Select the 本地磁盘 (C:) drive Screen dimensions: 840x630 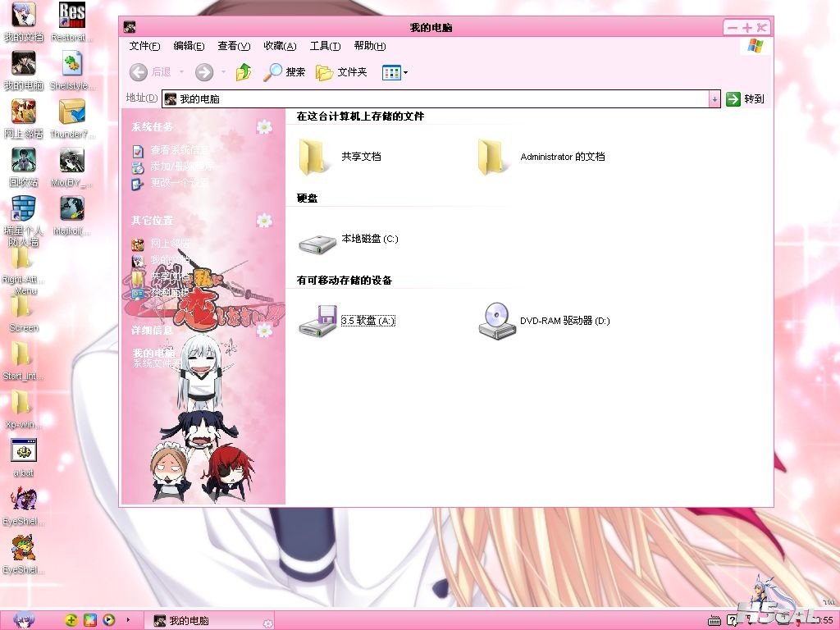348,243
